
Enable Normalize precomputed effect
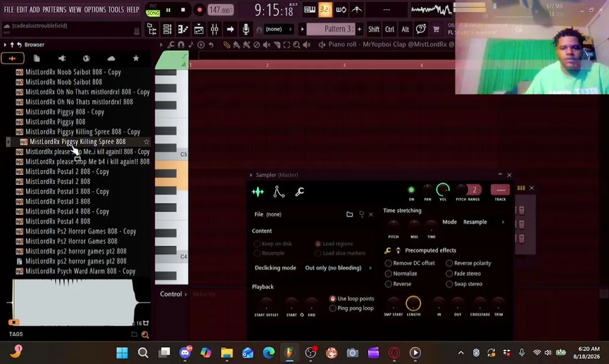point(388,274)
